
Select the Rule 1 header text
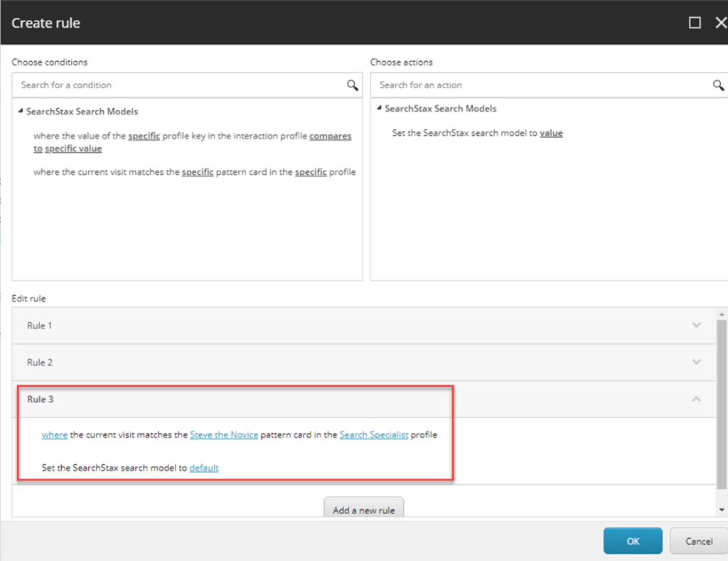coord(40,326)
